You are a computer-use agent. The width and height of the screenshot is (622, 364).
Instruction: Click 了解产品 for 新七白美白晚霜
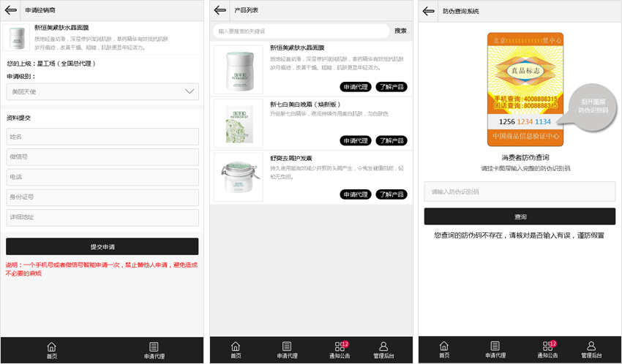391,140
